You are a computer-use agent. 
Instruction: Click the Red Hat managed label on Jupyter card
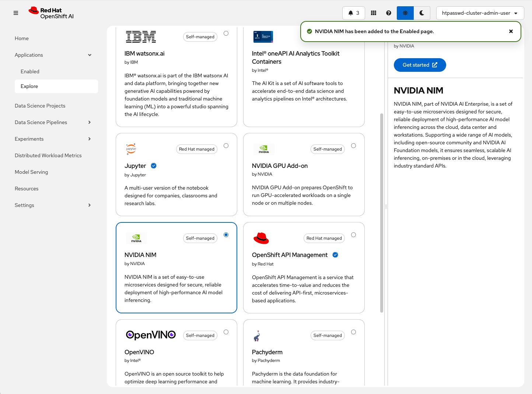[x=197, y=149]
